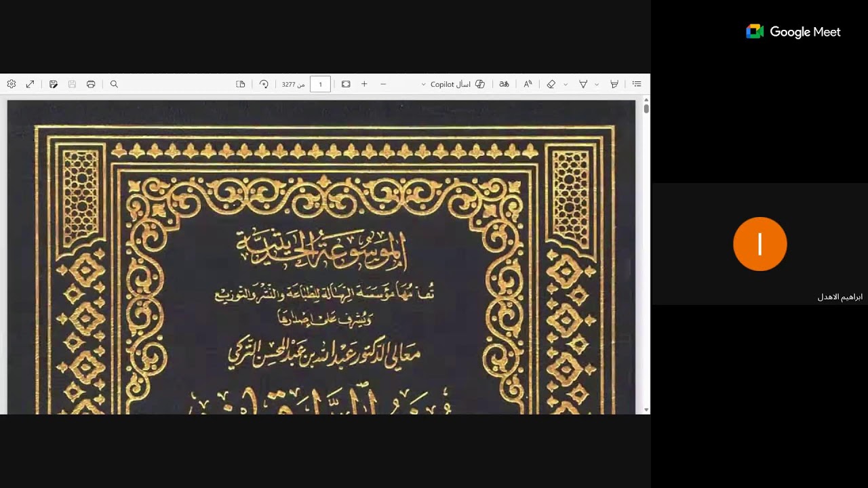Open Ask Copilot button
868x488 pixels.
pos(458,84)
